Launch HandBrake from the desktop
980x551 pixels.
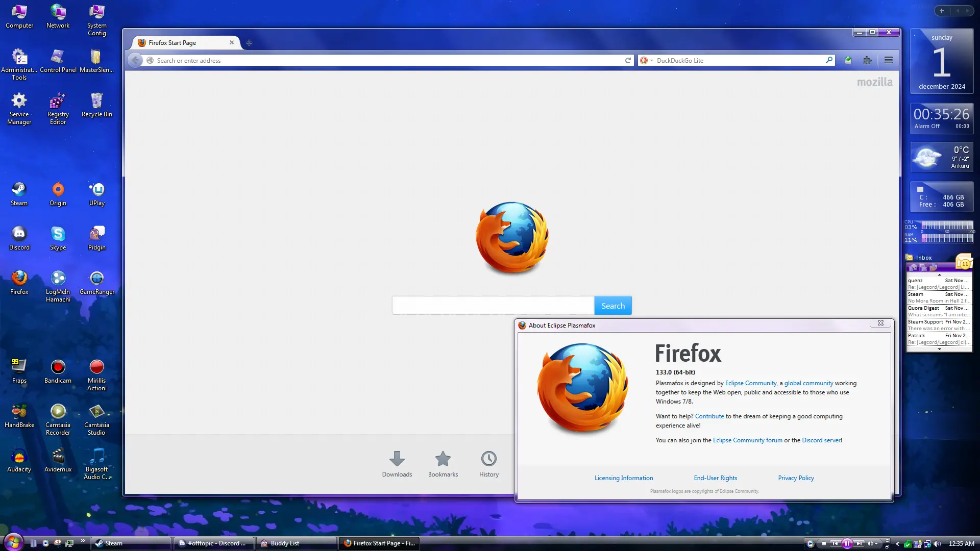[19, 416]
